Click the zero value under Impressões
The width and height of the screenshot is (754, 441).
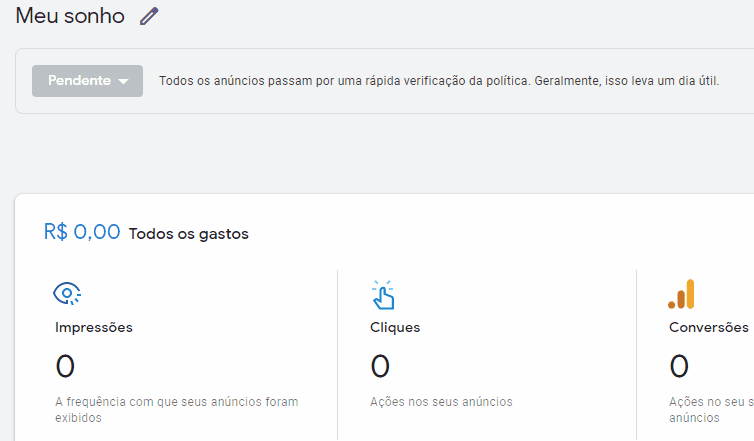point(65,366)
